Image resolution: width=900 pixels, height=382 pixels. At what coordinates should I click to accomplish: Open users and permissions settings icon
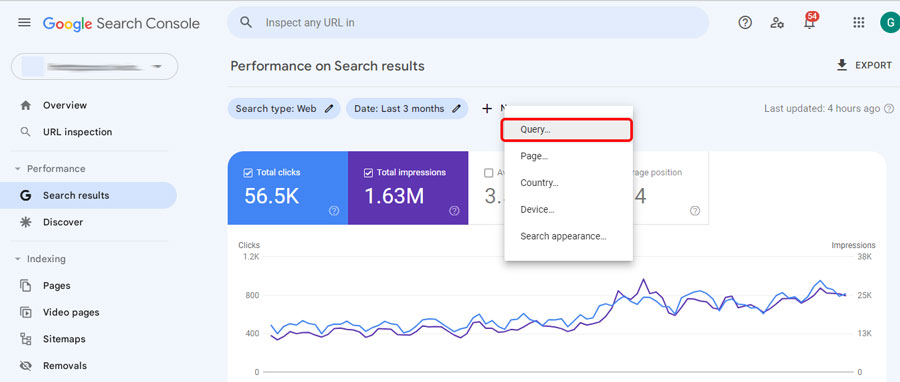pyautogui.click(x=777, y=23)
